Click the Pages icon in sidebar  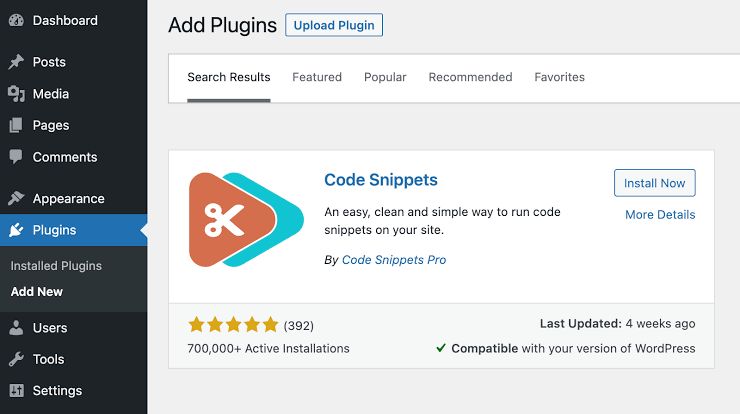point(16,125)
